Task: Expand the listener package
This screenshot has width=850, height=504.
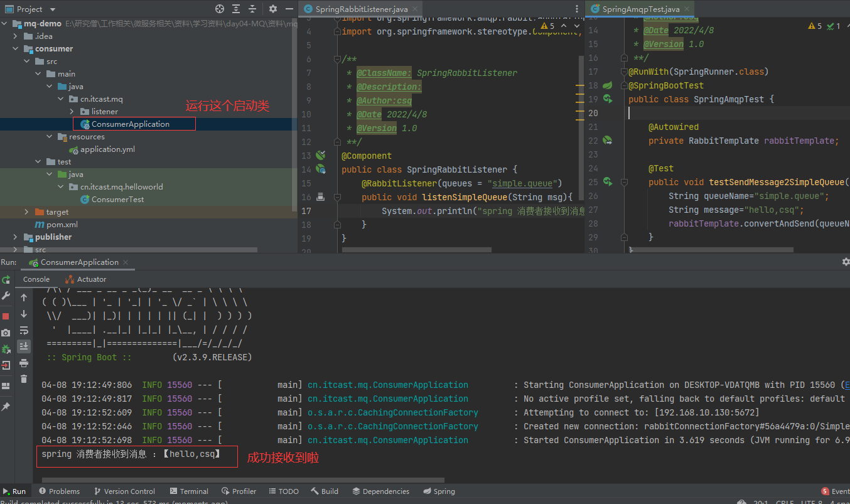Action: point(73,112)
